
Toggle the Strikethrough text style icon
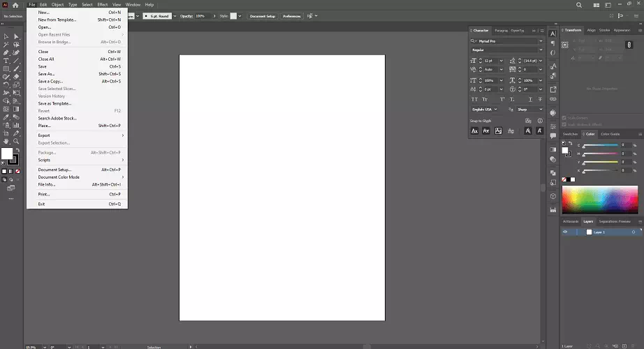coord(540,99)
